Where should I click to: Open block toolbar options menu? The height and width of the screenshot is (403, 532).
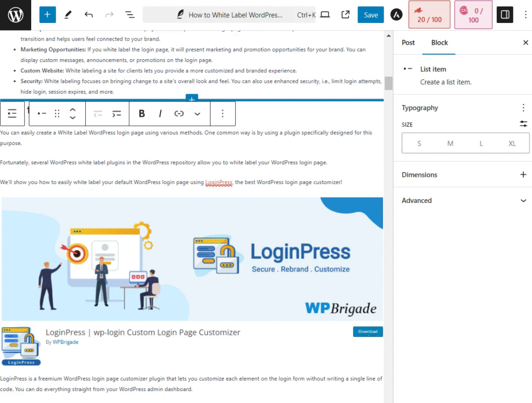point(222,113)
